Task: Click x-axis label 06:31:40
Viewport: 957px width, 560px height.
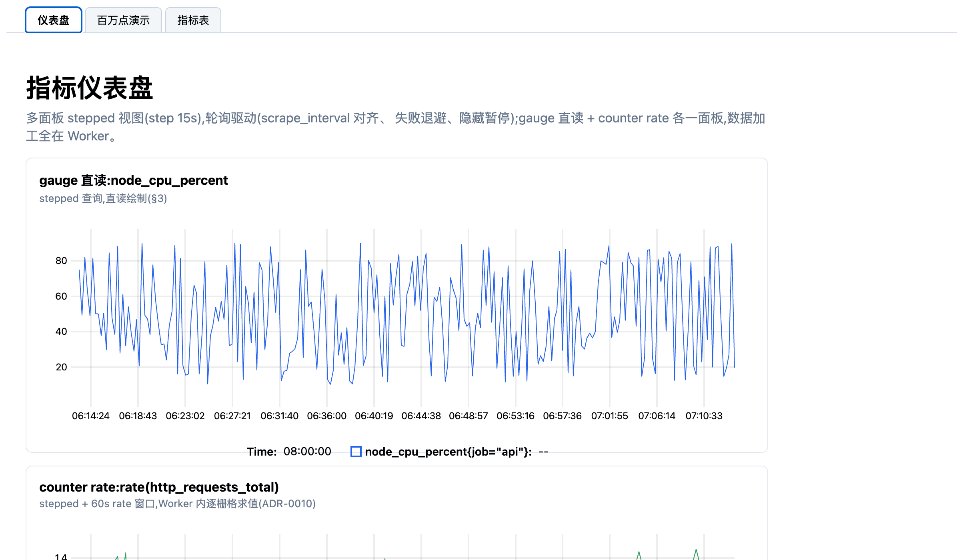Action: (280, 416)
